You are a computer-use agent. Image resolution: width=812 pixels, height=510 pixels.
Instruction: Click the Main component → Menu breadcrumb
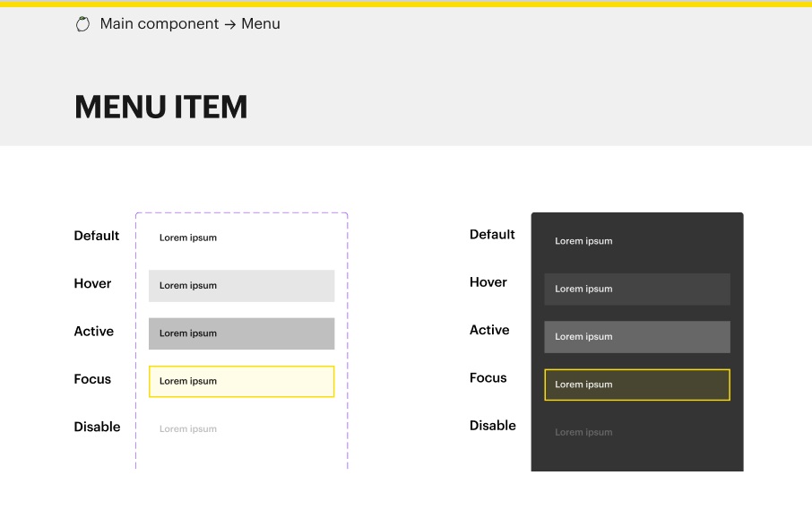click(190, 24)
